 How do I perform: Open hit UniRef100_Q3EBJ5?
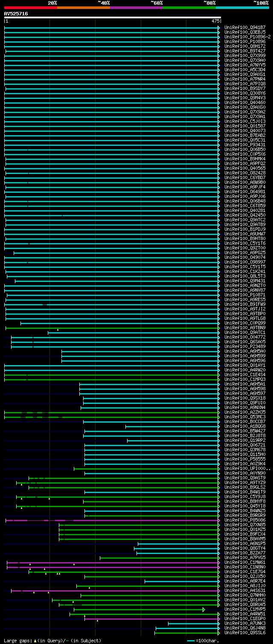245,32
